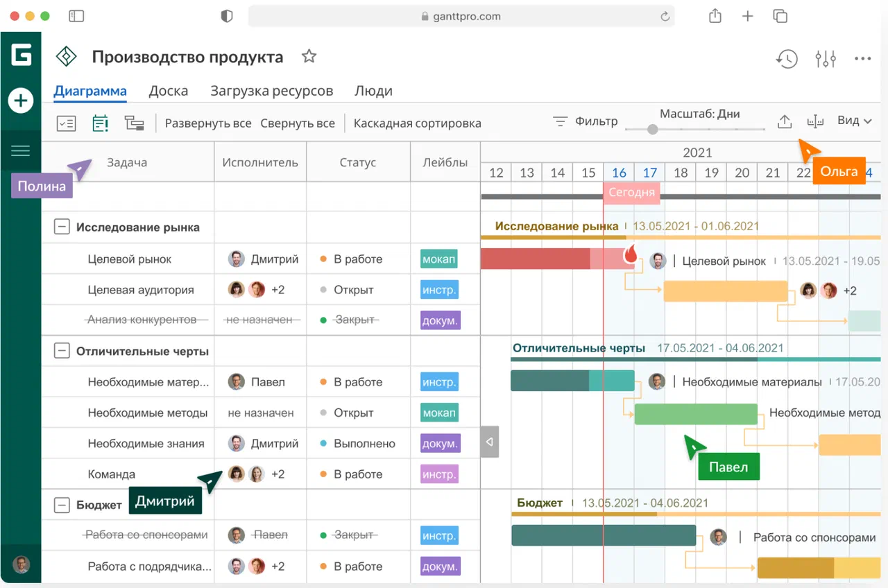Collapse the Отличительные черты group

coord(62,351)
